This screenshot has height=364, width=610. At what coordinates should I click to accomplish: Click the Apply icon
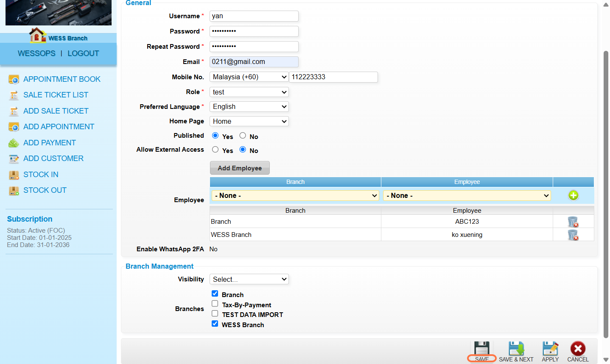(x=550, y=348)
